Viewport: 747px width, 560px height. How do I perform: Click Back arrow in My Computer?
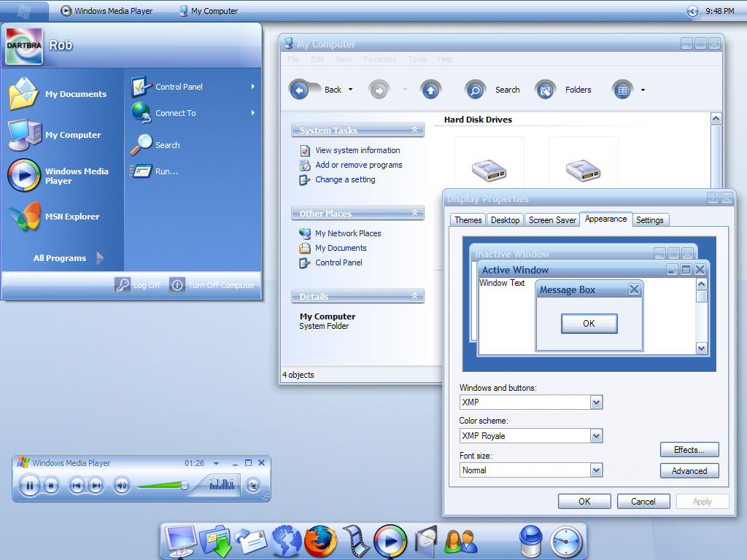point(299,90)
